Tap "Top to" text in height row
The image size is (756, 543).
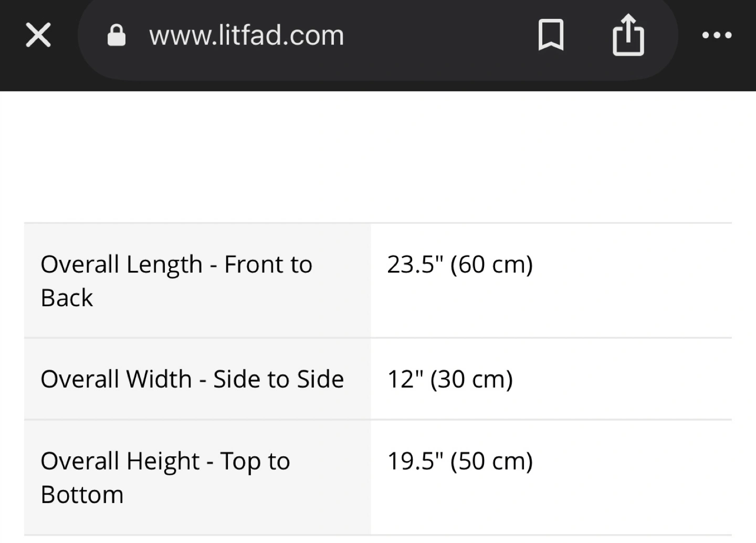(x=255, y=461)
